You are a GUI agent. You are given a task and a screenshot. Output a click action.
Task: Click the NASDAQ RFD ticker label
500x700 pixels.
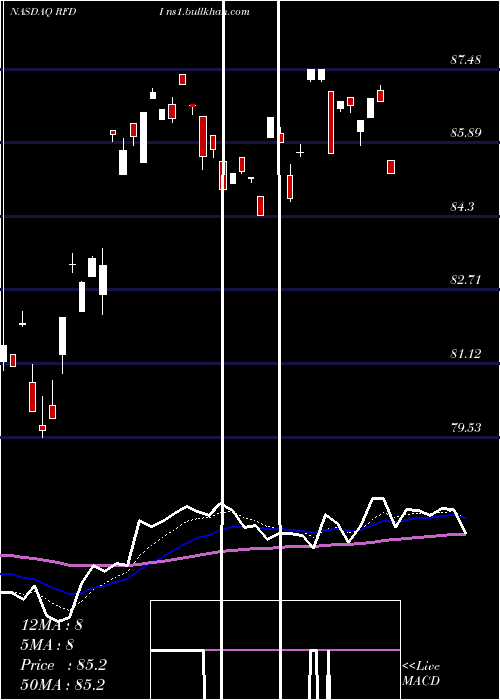pyautogui.click(x=43, y=12)
